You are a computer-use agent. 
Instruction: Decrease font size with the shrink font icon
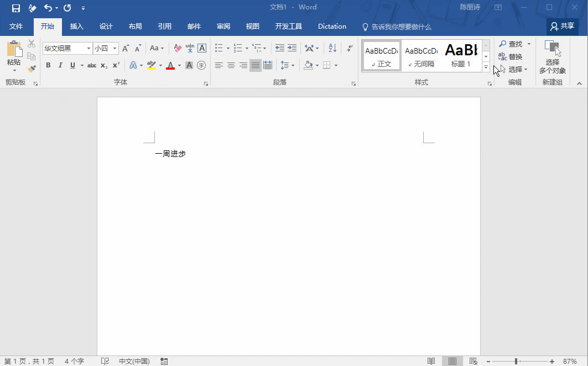138,48
